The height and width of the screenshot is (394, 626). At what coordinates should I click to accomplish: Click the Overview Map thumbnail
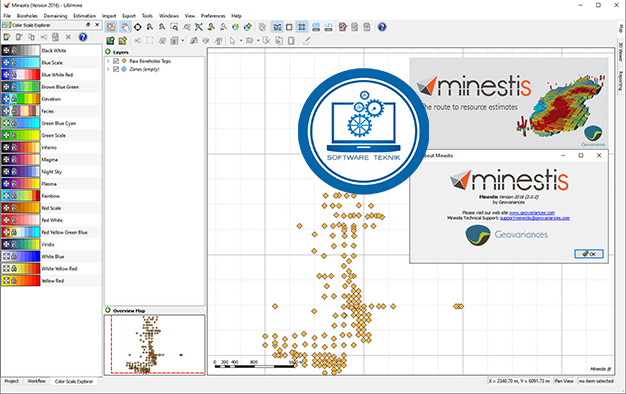click(155, 345)
